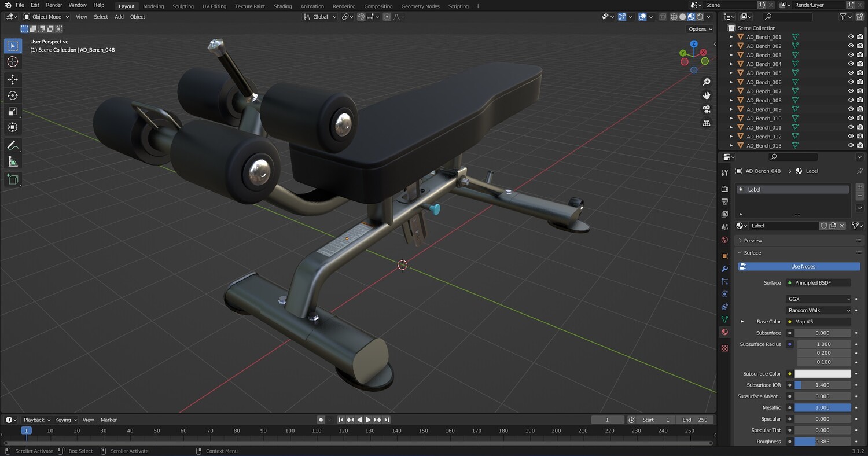868x456 pixels.
Task: Switch to wireframe shading mode
Action: click(x=674, y=17)
